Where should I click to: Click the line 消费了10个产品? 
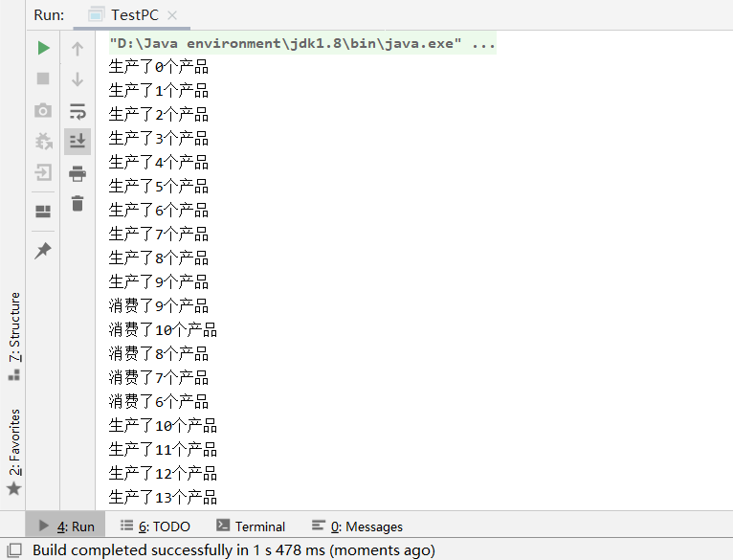163,330
